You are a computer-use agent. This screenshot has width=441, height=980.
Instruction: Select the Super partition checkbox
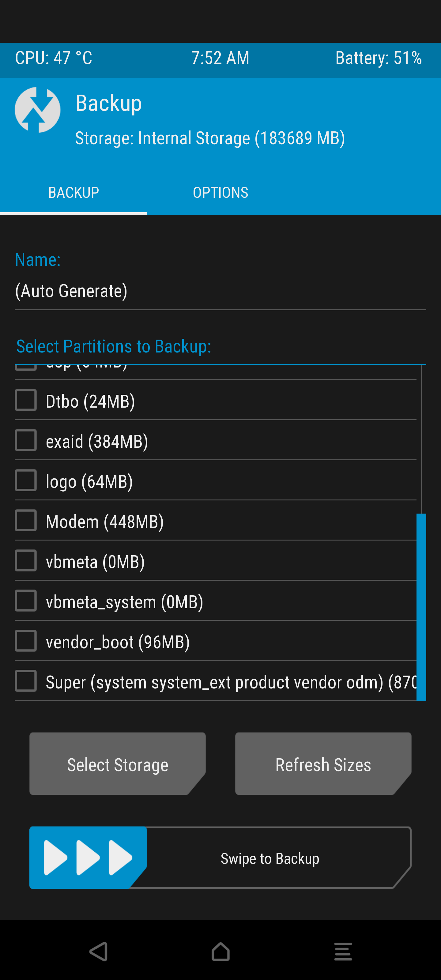[25, 681]
